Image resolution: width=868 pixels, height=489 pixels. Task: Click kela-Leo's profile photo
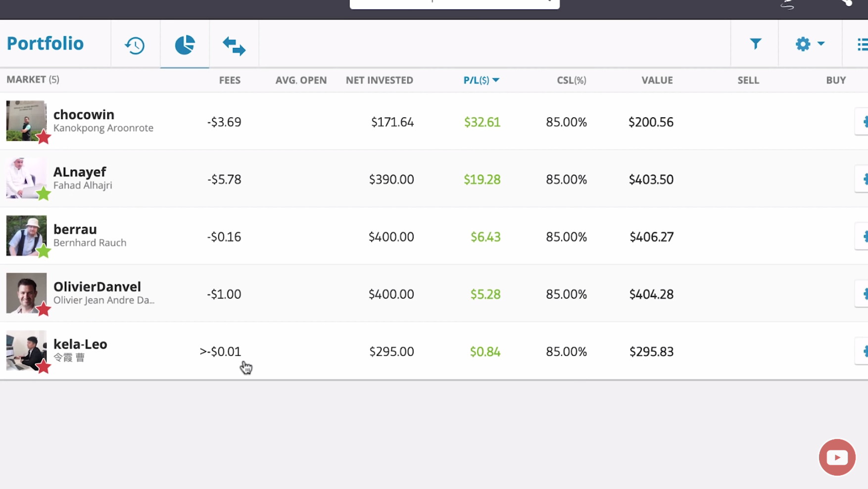click(x=26, y=351)
